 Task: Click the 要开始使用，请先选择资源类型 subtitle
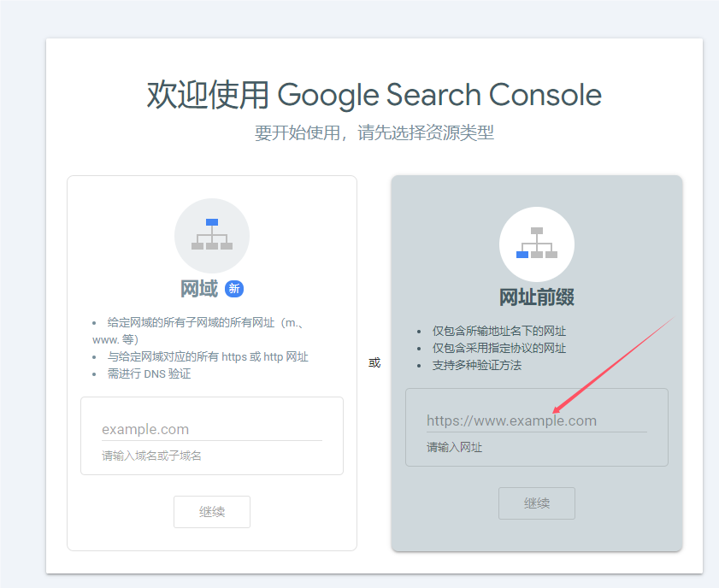[x=374, y=133]
